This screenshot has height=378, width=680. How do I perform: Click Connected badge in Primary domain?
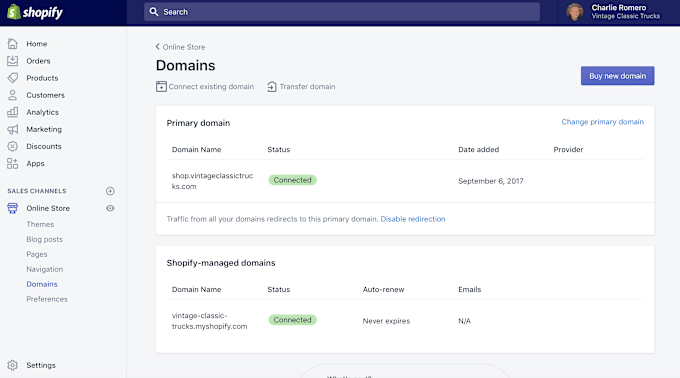tap(292, 180)
